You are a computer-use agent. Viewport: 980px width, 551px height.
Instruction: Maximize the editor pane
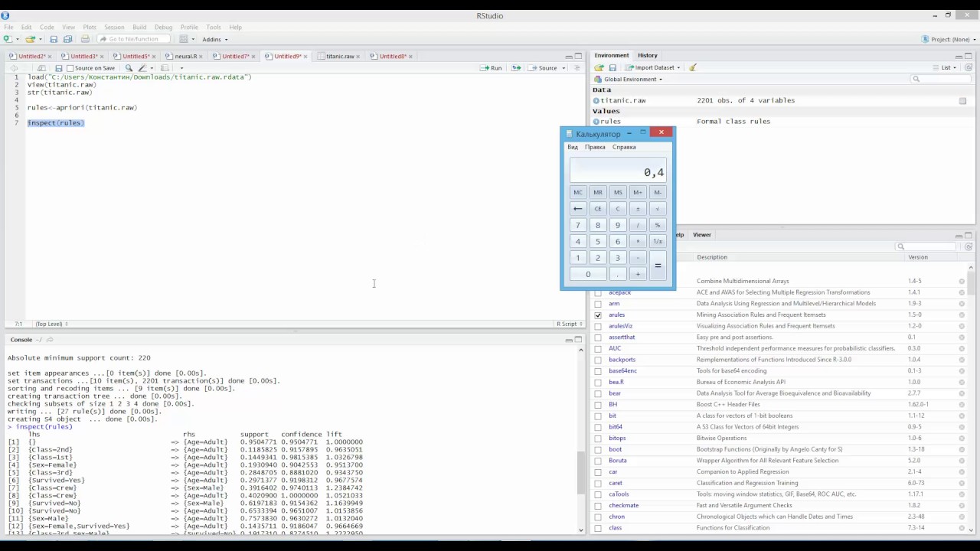coord(578,56)
